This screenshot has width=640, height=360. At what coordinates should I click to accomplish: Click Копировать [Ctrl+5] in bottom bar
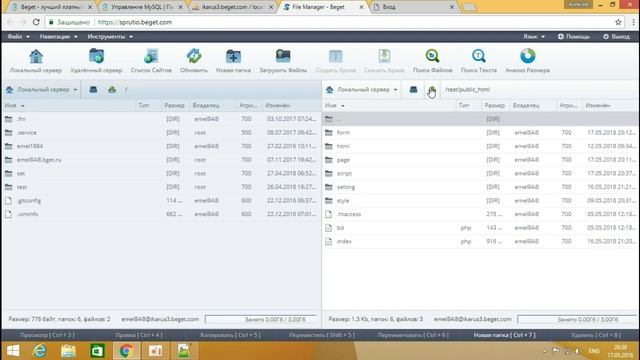[230, 335]
